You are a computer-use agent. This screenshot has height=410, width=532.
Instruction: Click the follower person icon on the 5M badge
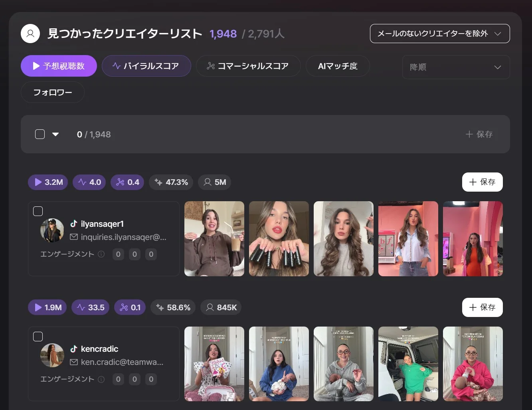point(207,182)
